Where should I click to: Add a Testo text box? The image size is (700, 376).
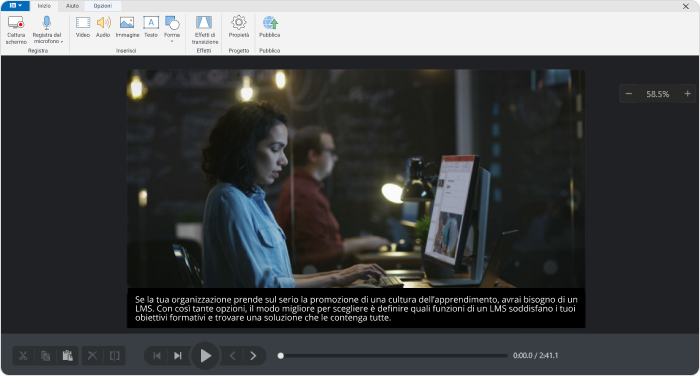151,27
